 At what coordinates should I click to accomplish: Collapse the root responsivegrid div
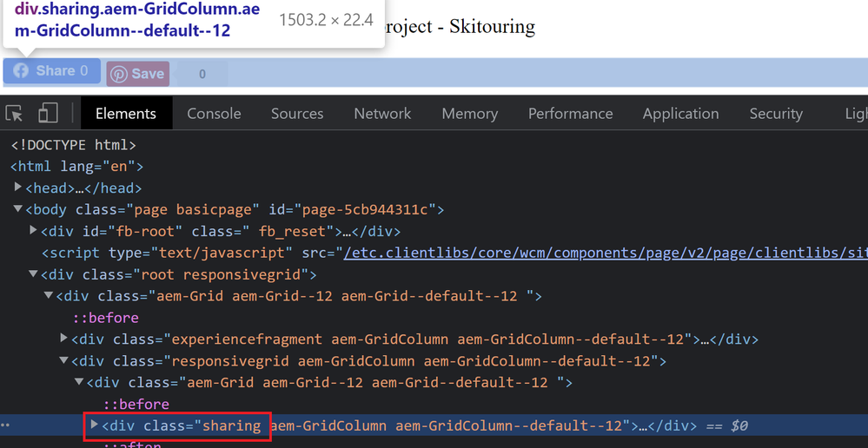[x=33, y=274]
